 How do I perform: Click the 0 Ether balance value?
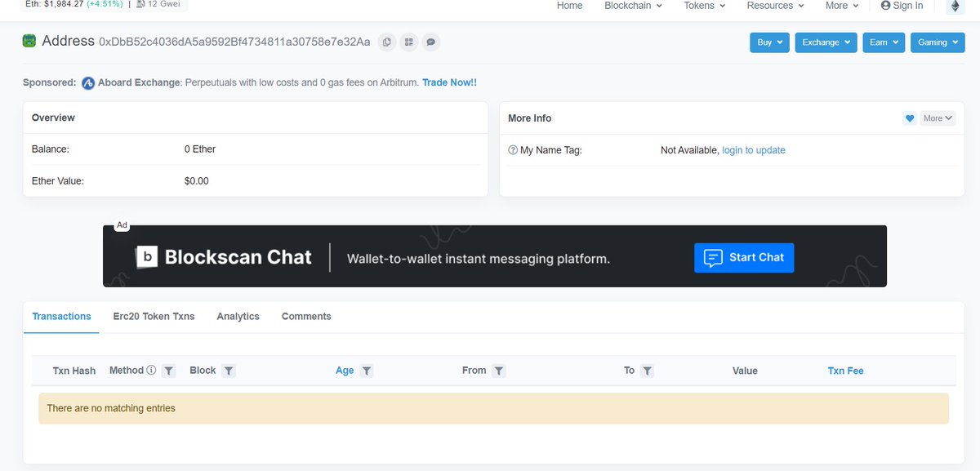[x=200, y=149]
